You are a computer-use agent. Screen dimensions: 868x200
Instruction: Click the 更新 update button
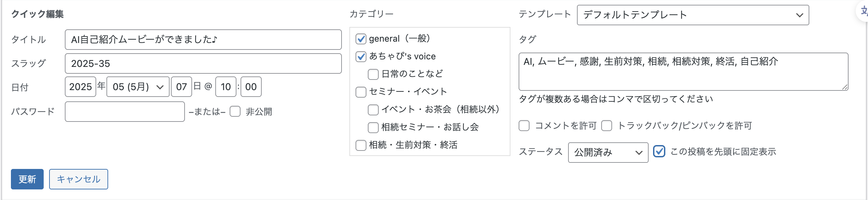27,179
